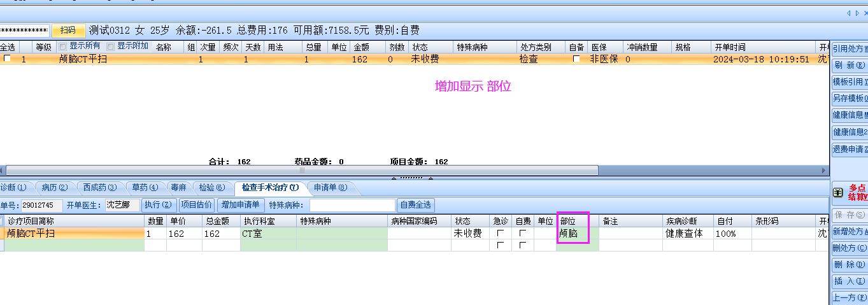Image resolution: width=868 pixels, height=305 pixels.
Task: Click the 退费申请 sidebar button
Action: (x=850, y=150)
